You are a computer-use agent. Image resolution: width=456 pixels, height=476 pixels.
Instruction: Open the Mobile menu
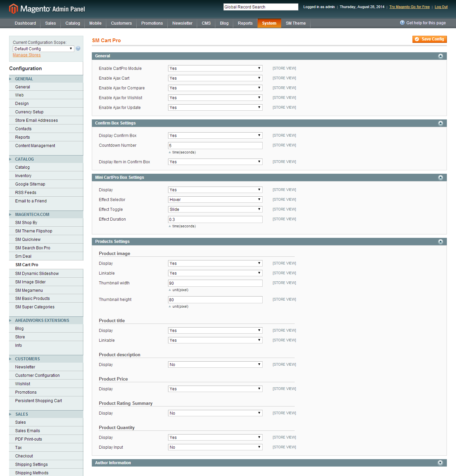pos(95,23)
